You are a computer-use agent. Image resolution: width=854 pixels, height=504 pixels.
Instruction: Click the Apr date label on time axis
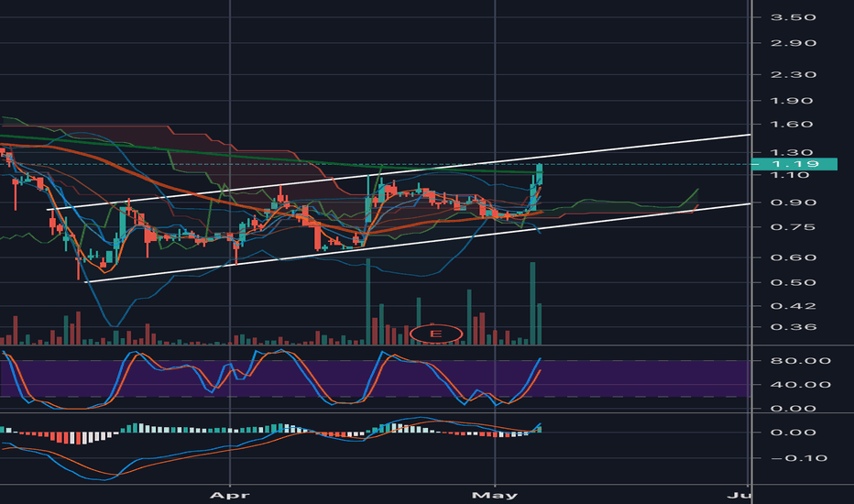point(230,495)
